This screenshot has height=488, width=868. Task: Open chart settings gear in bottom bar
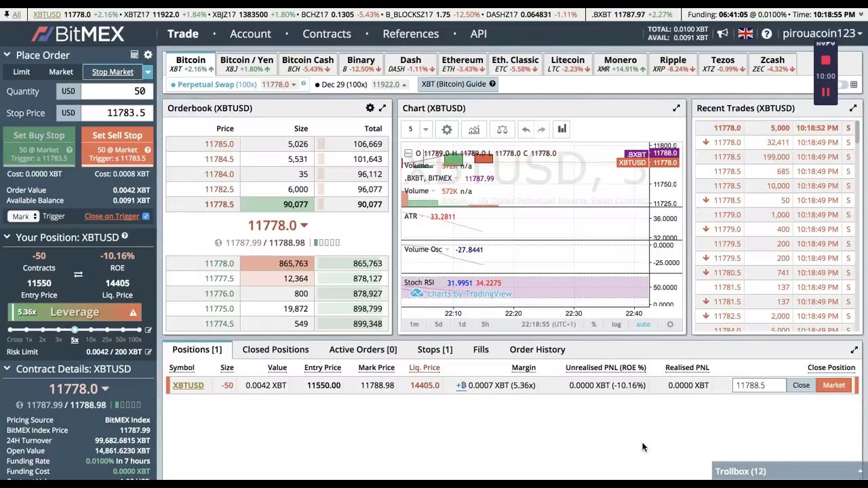[x=670, y=325]
